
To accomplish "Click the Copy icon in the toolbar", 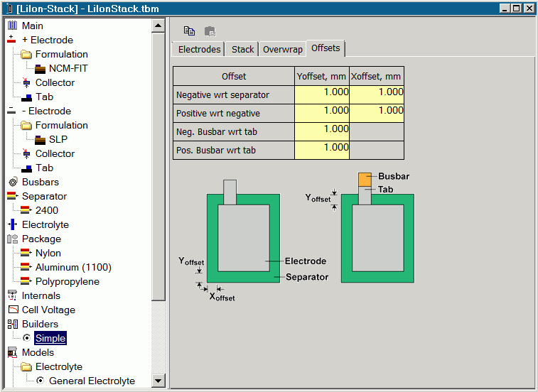I will 189,31.
